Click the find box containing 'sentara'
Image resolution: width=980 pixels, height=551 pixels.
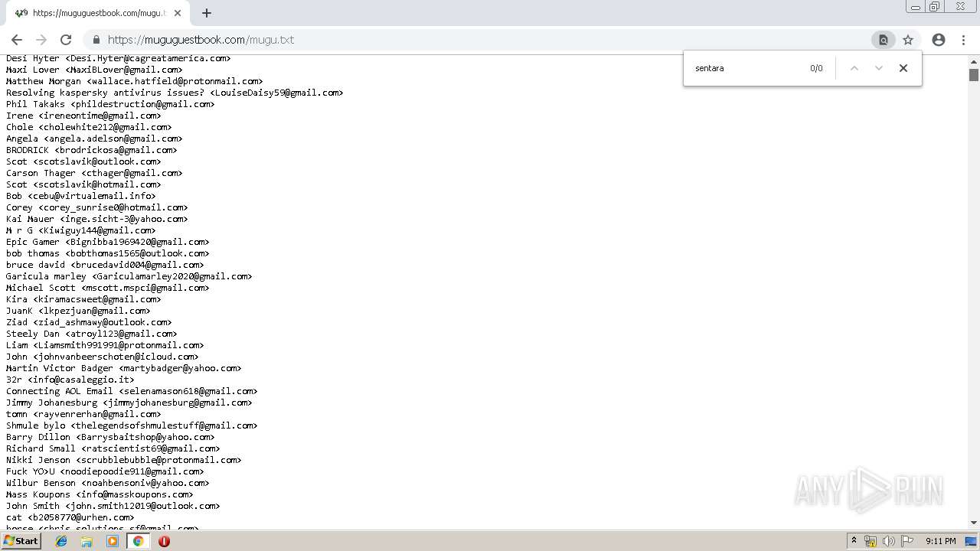point(746,68)
